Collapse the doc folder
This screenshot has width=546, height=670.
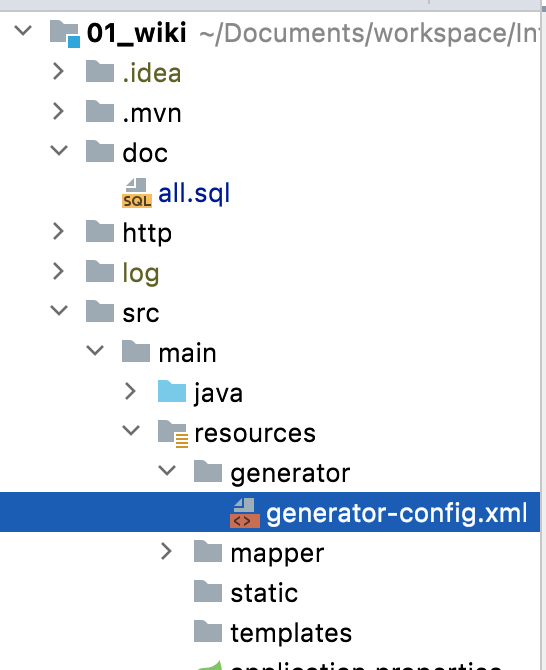(59, 150)
